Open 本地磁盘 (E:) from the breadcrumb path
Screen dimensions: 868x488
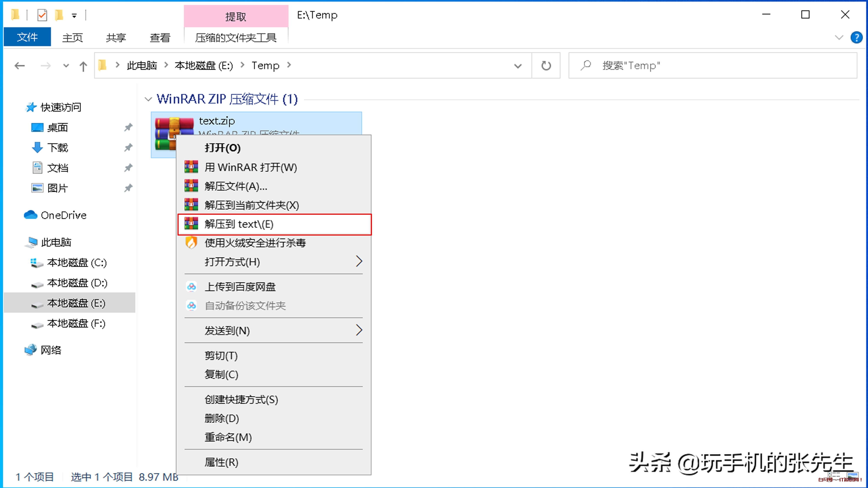point(204,66)
